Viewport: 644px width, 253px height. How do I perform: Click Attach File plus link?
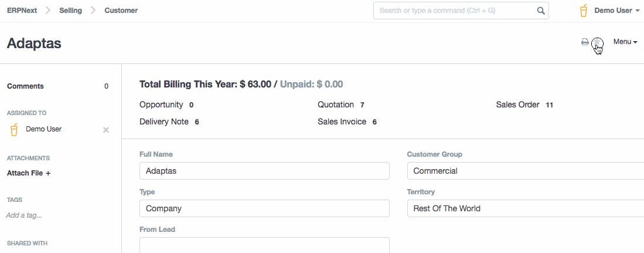pyautogui.click(x=29, y=173)
